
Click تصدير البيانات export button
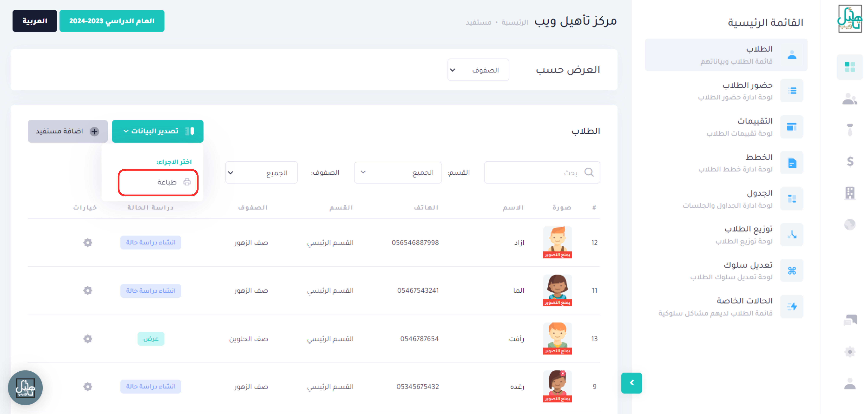click(158, 131)
